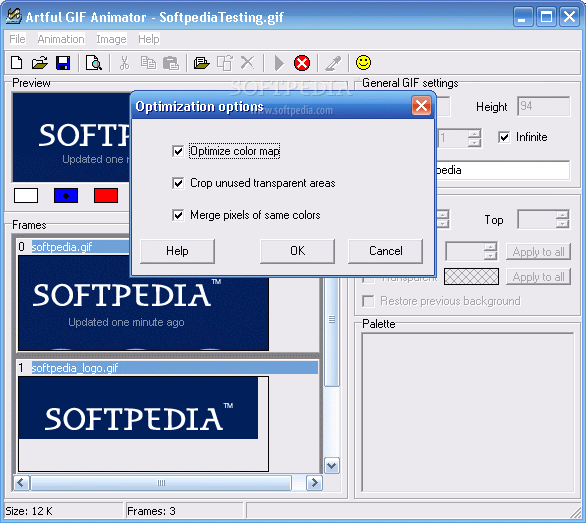Click the Frames: 3 status text
586x523 pixels.
[x=151, y=511]
